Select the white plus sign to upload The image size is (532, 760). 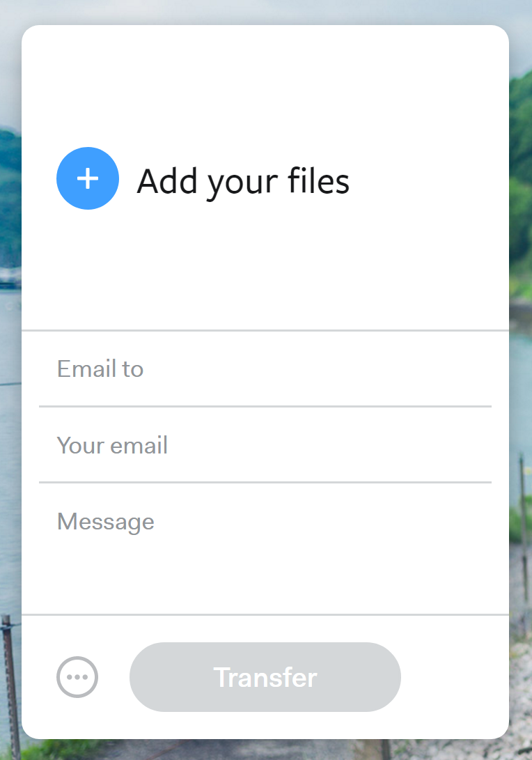(88, 178)
